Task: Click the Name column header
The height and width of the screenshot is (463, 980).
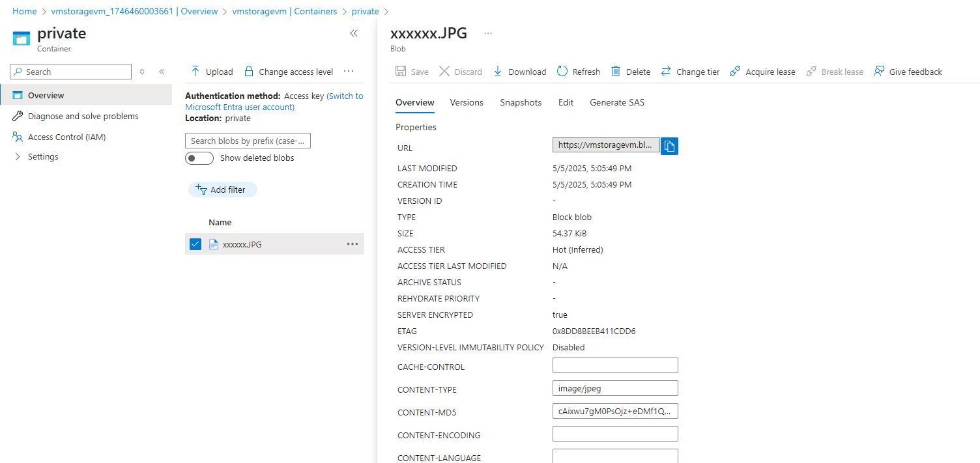Action: (x=220, y=222)
